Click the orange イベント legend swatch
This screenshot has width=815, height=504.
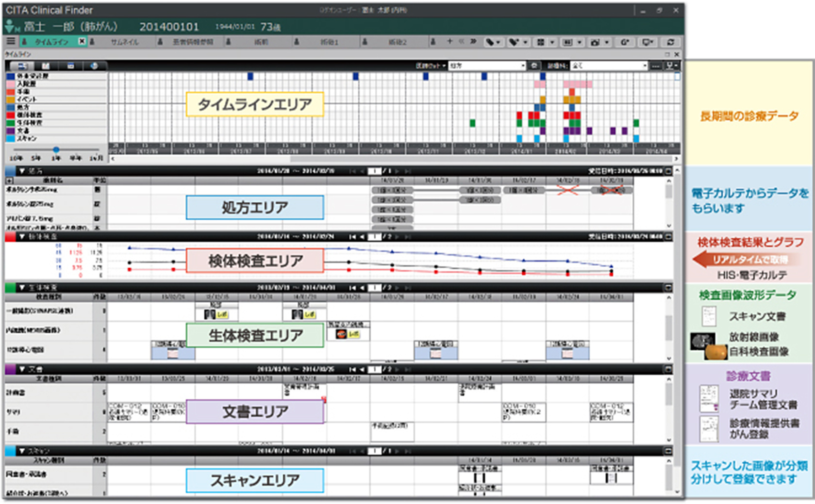[x=10, y=99]
